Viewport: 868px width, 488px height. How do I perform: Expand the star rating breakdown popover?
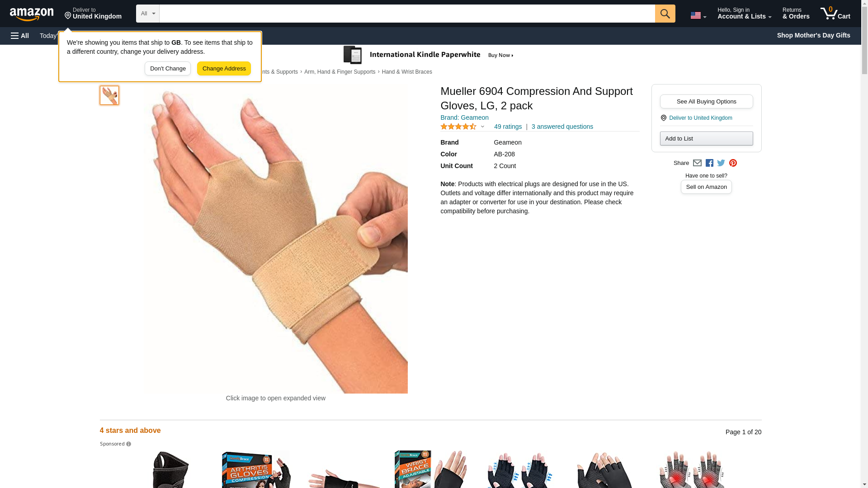(x=462, y=127)
